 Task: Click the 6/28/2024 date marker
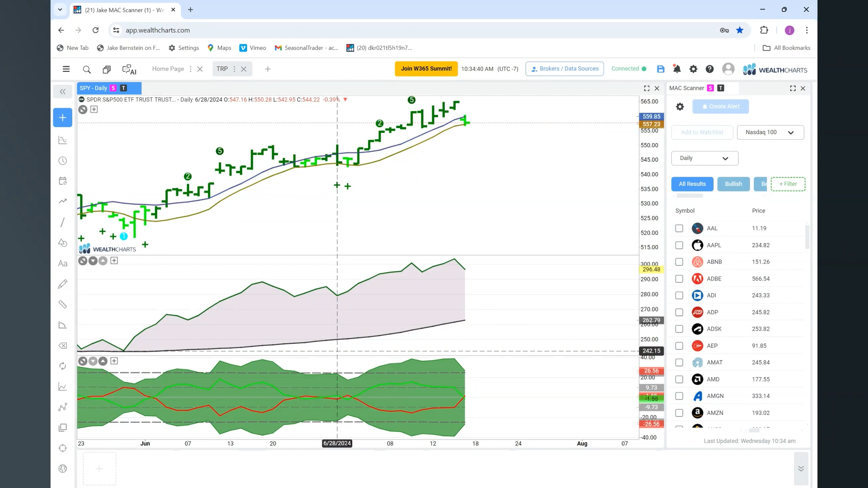337,444
